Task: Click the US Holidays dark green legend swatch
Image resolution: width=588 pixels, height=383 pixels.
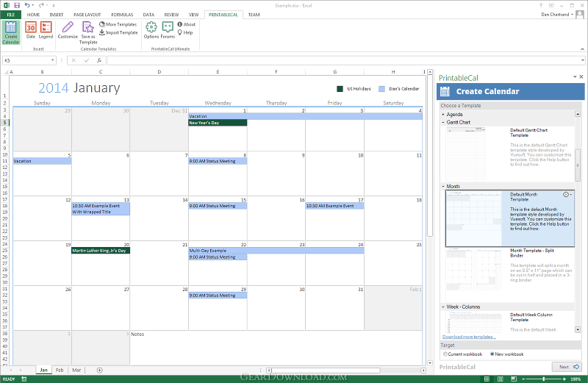Action: click(340, 89)
